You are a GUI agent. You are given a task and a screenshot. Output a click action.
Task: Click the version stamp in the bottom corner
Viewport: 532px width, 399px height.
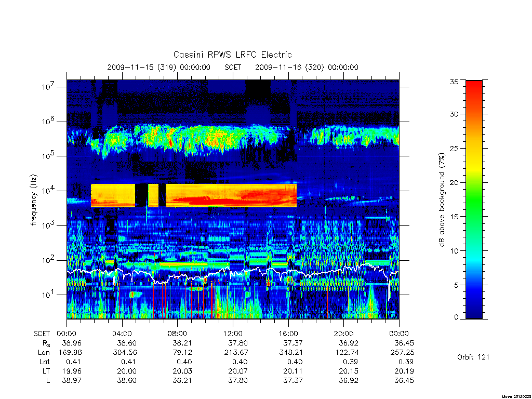pyautogui.click(x=516, y=396)
